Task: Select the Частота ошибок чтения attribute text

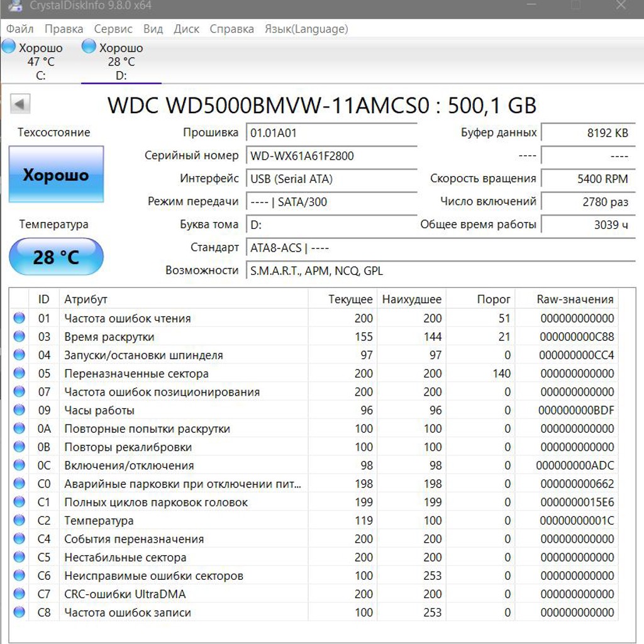Action: click(128, 318)
